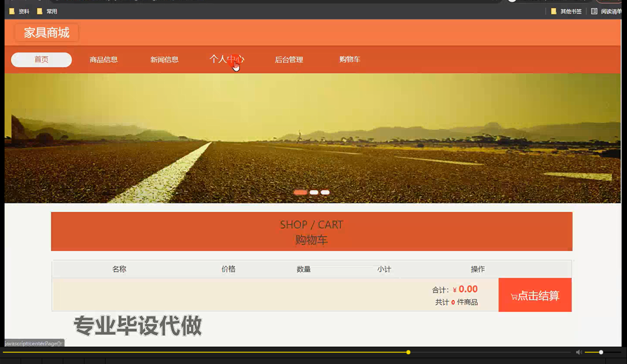Open the 新闻信息 section from the navbar
Viewport: 627px width, 364px height.
(x=165, y=59)
